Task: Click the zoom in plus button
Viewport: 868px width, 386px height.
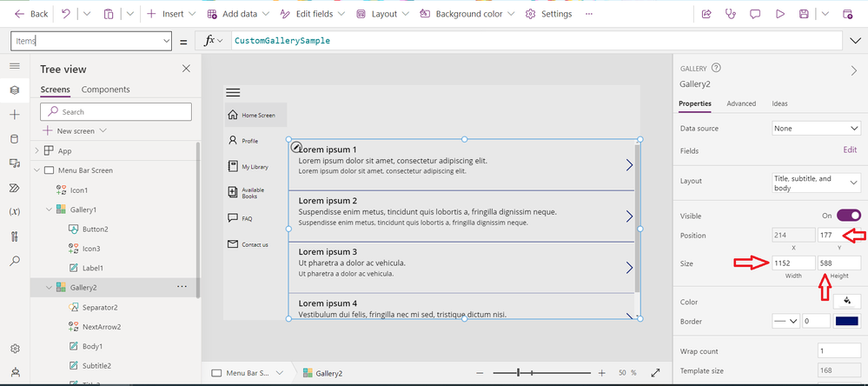Action: [602, 373]
